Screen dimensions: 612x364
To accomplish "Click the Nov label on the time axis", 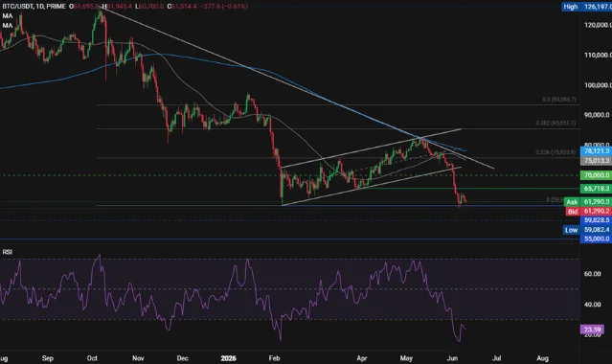I will pos(138,358).
